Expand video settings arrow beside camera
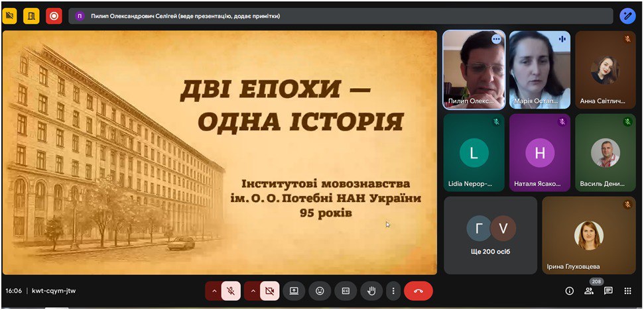Image resolution: width=644 pixels, height=310 pixels. pos(253,291)
